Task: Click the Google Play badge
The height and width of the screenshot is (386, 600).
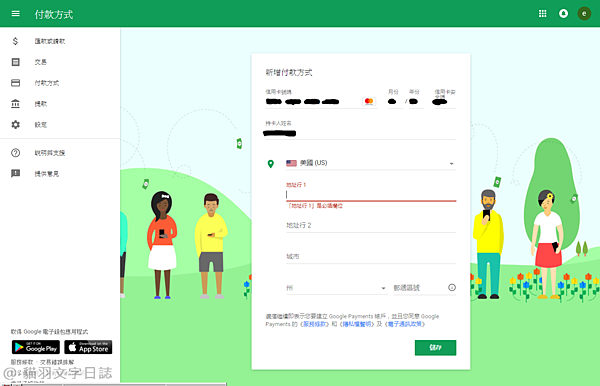Action: 36,347
